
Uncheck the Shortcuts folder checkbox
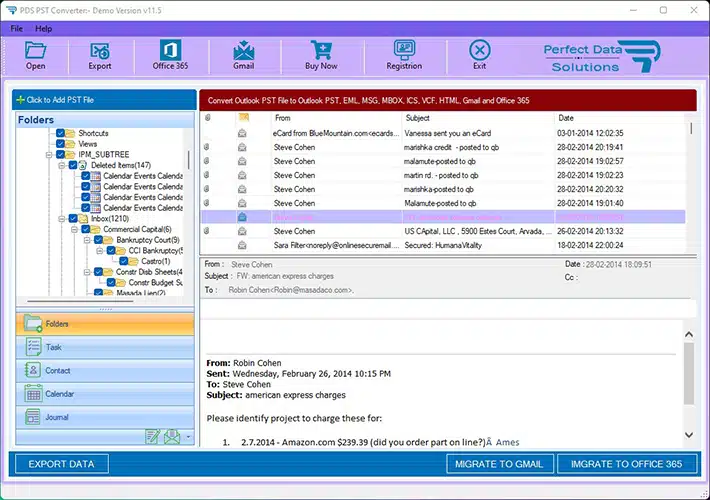tap(60, 133)
